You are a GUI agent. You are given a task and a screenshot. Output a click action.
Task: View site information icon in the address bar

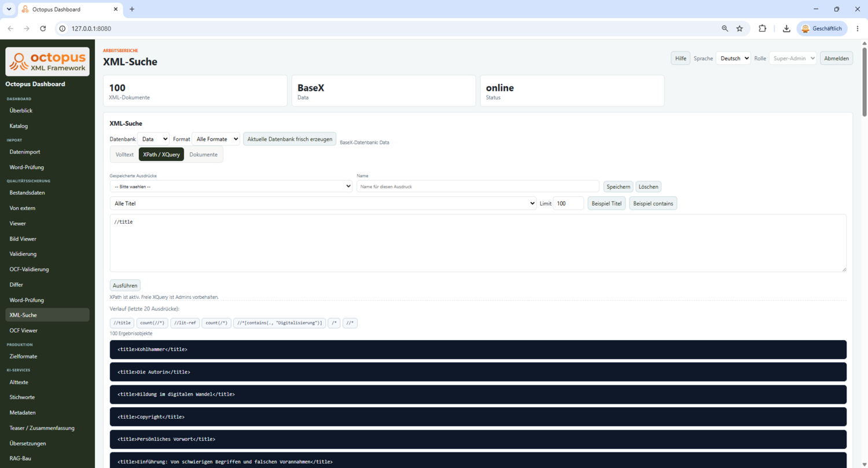[63, 28]
